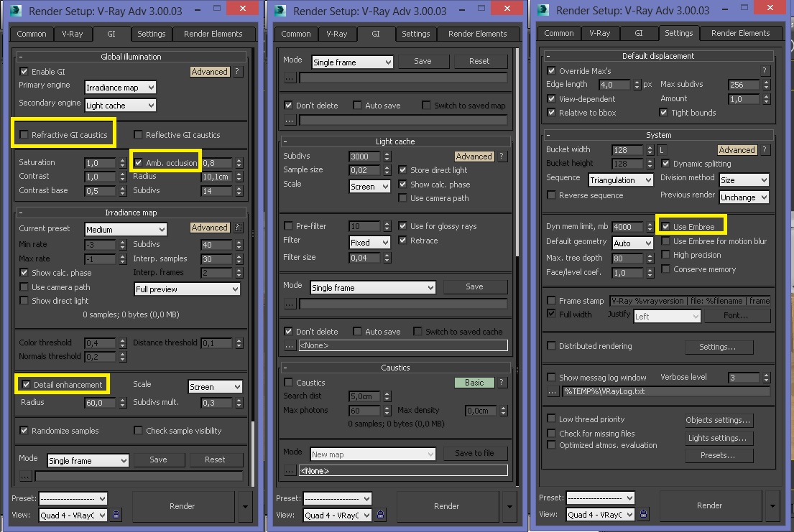Switch to Settings tab in Light cache window
This screenshot has height=532, width=794.
(x=416, y=34)
